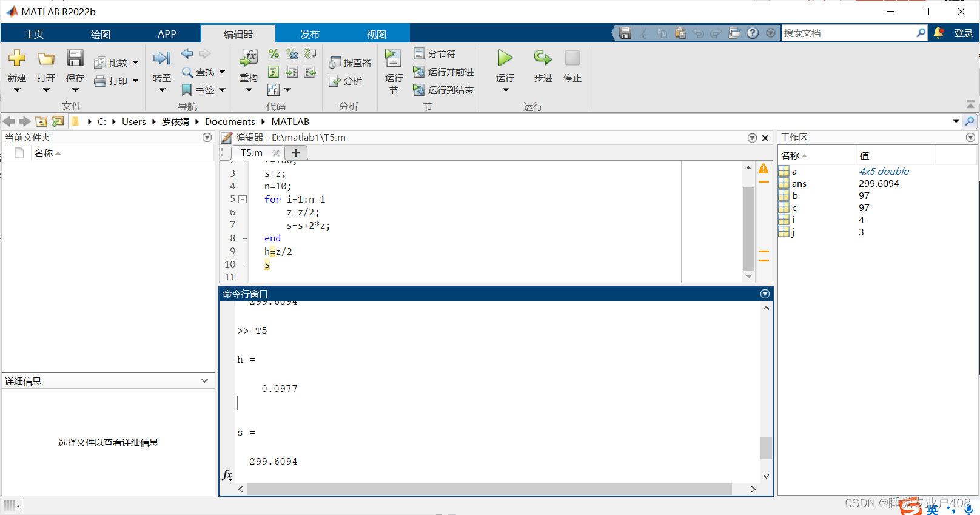Image resolution: width=980 pixels, height=515 pixels.
Task: Click the quick-access Save icon in title toolbar
Action: 625,33
